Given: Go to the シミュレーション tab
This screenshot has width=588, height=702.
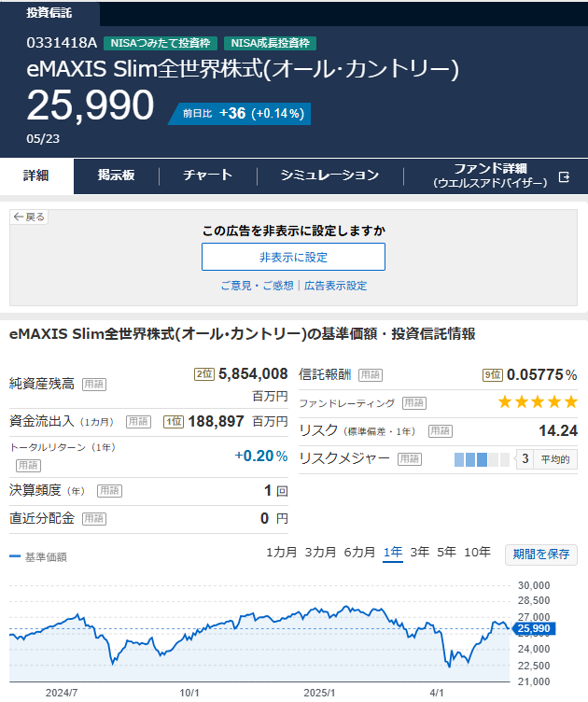Looking at the screenshot, I should (x=329, y=175).
